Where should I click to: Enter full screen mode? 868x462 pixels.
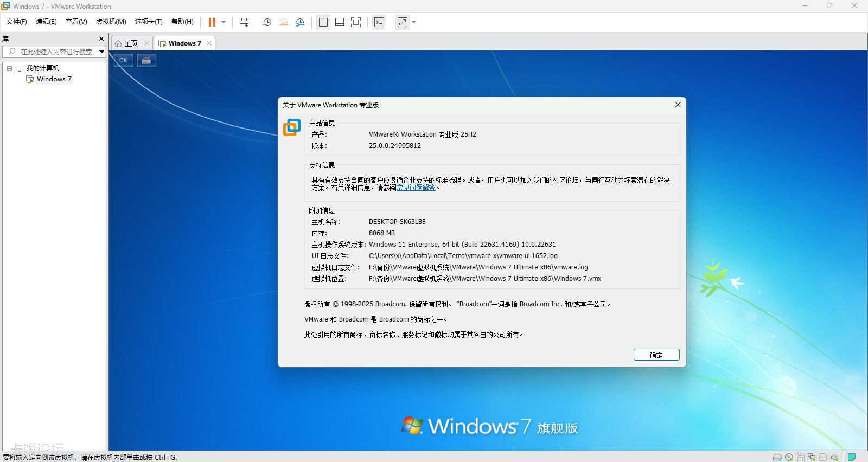point(356,22)
